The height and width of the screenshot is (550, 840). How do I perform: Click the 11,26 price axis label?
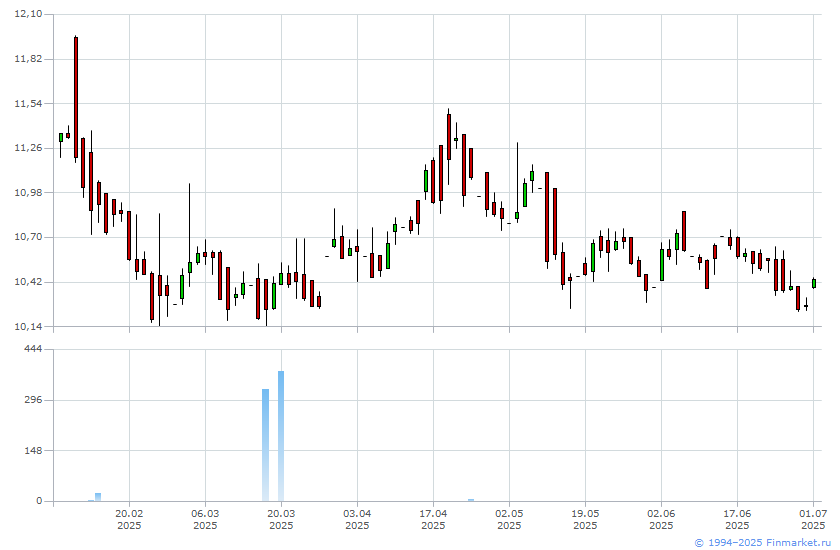[x=28, y=148]
